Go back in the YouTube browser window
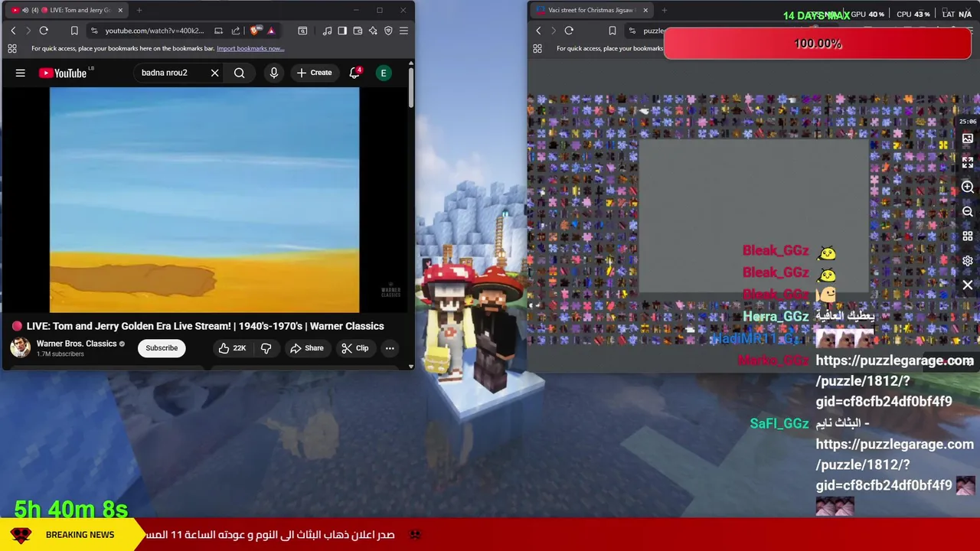The width and height of the screenshot is (980, 551). coord(13,31)
